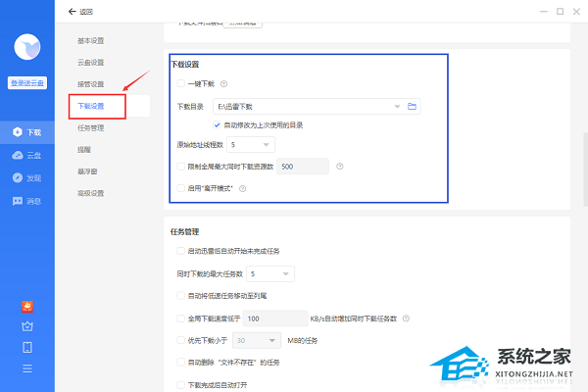Enable 自动将低速任务移动至列尾 checkbox

(x=180, y=296)
